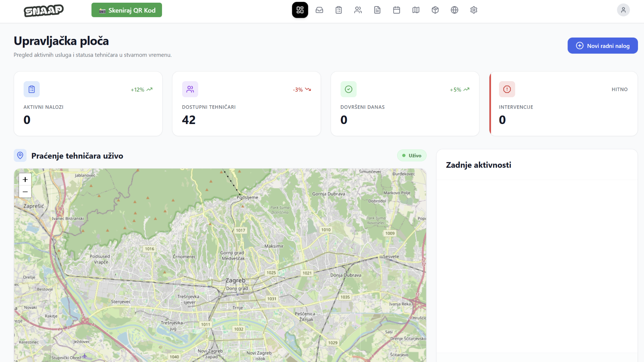Click the map zoom in control
Image resolution: width=644 pixels, height=362 pixels.
coord(25,179)
